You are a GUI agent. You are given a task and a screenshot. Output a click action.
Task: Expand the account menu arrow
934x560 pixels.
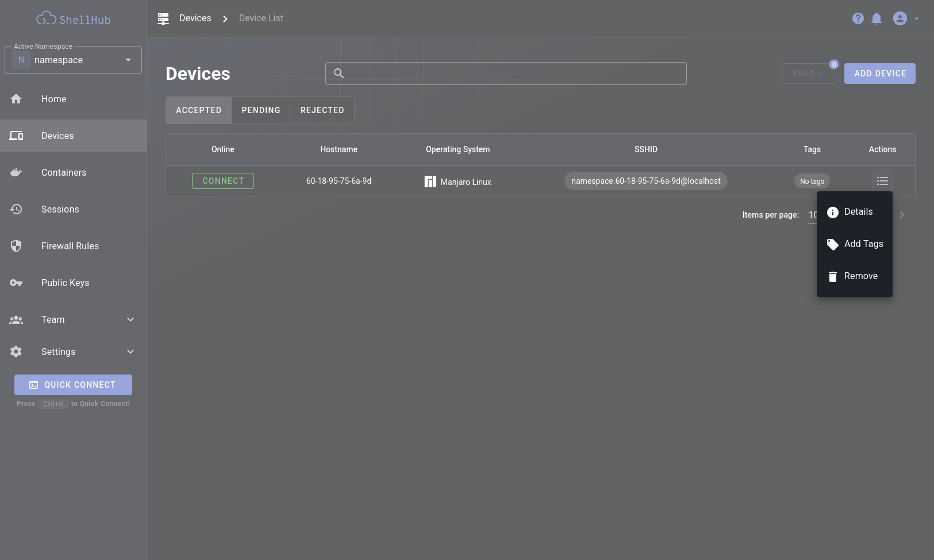click(x=917, y=18)
